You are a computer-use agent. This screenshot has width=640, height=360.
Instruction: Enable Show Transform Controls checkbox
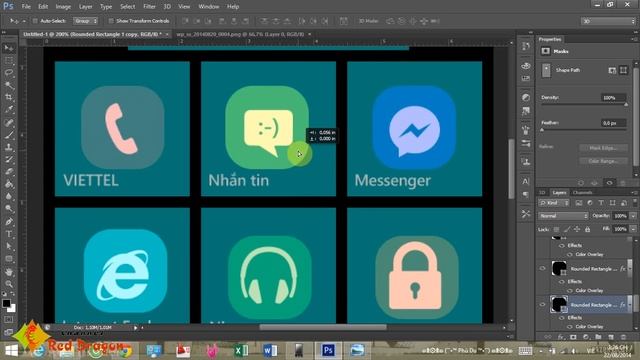(111, 21)
